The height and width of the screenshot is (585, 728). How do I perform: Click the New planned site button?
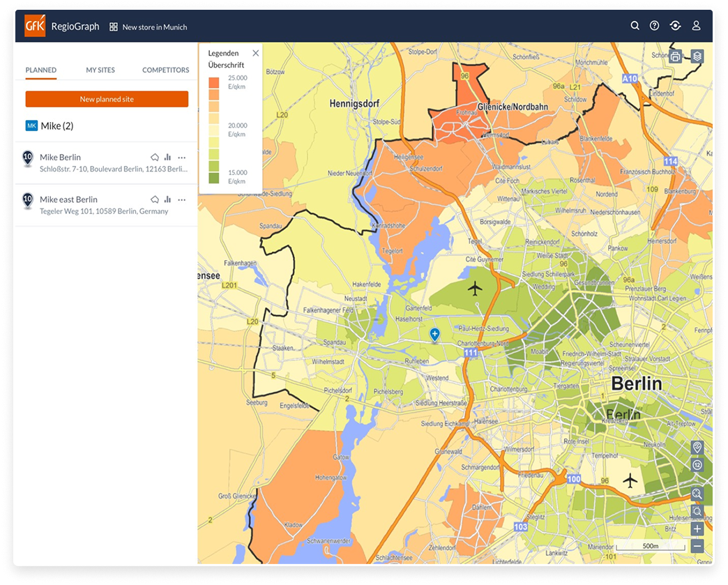(107, 99)
